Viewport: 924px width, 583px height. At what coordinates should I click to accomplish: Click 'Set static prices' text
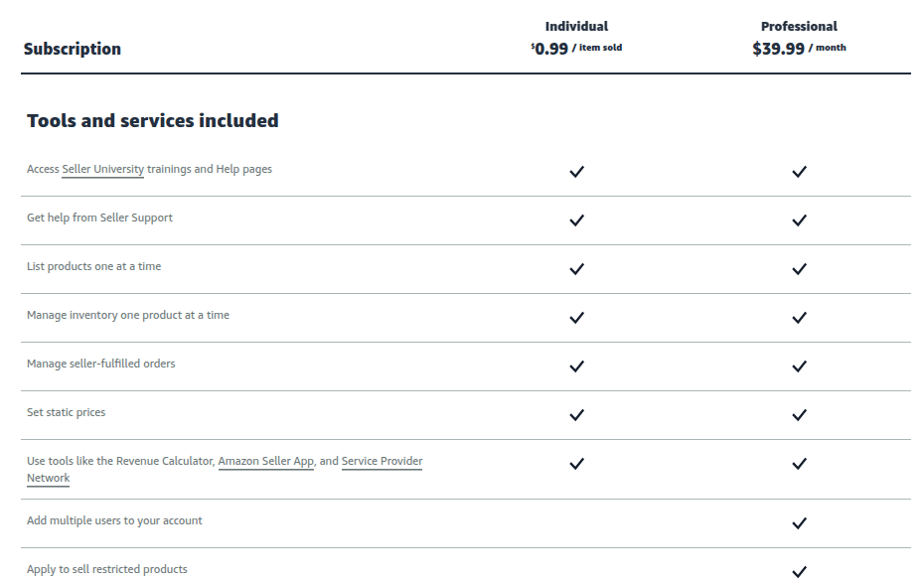(66, 412)
